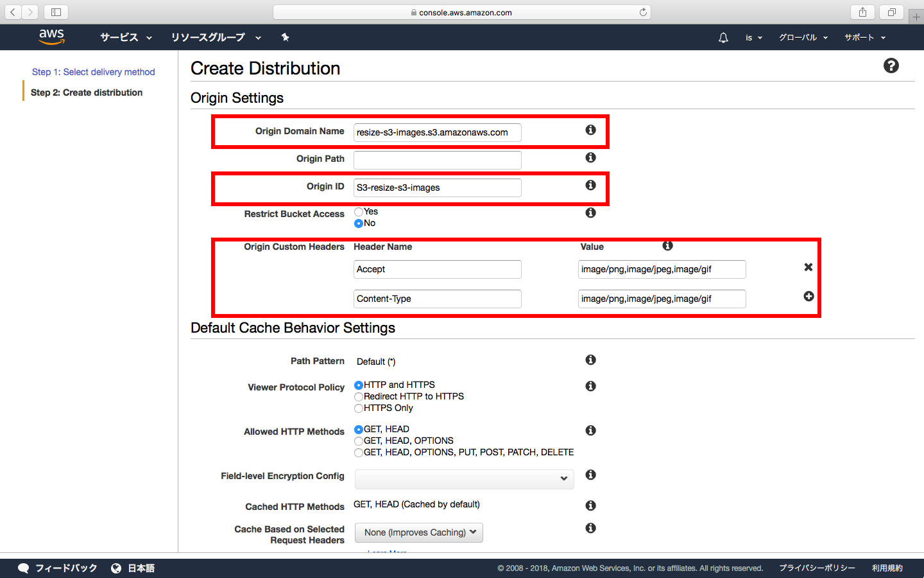Screen dimensions: 924x578
Task: Click the pin shortcut icon in AWS navbar
Action: (285, 37)
